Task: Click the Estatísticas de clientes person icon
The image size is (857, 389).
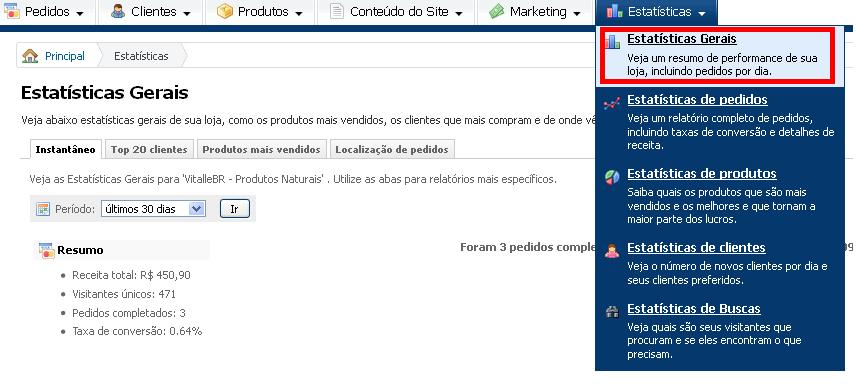Action: coord(612,251)
